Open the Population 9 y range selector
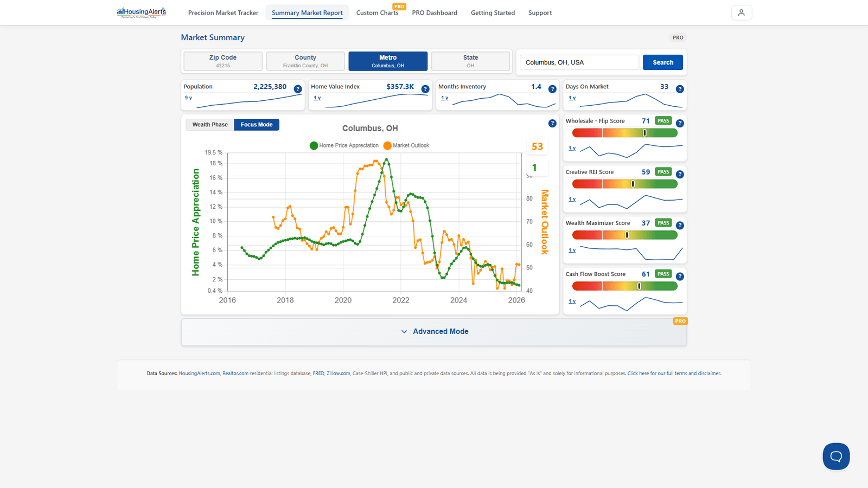 (188, 98)
